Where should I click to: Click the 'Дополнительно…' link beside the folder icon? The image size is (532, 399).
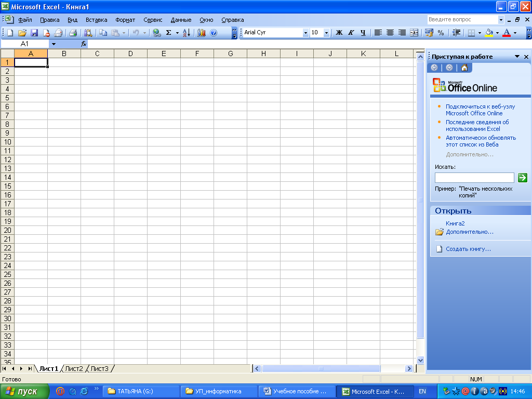click(470, 232)
